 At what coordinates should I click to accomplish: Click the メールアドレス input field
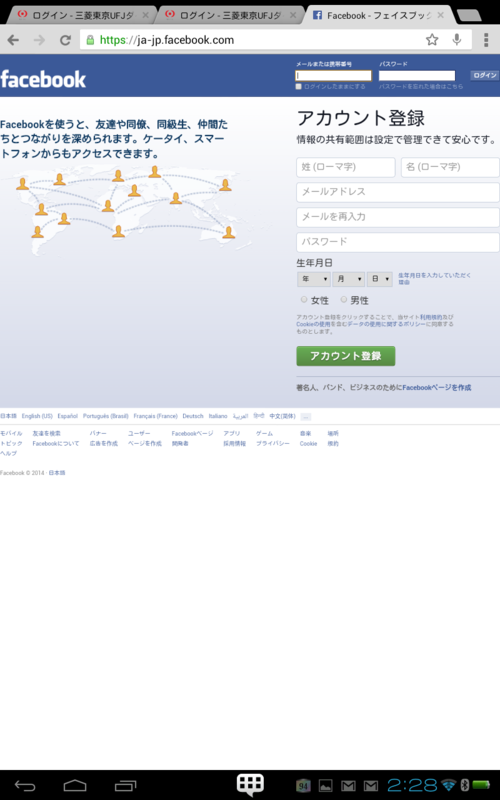click(x=398, y=192)
